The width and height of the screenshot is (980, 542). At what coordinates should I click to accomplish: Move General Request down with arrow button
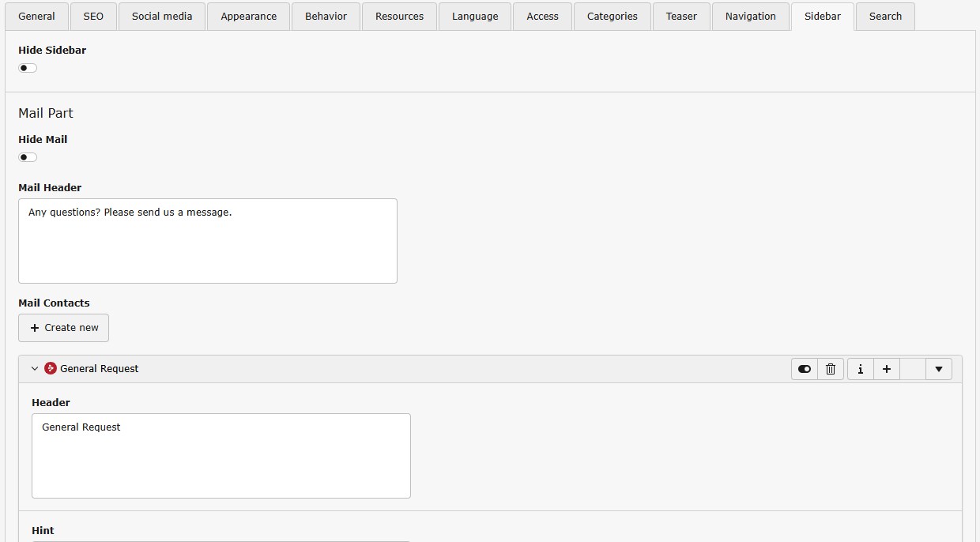pos(938,369)
